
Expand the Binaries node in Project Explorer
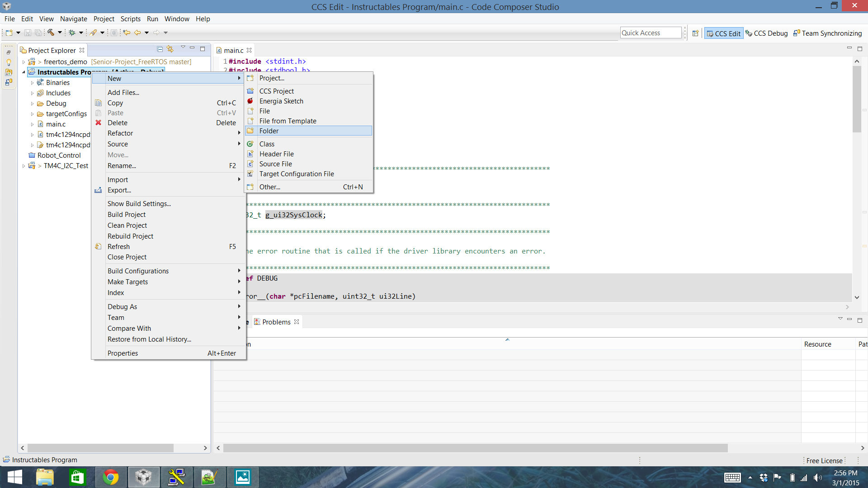tap(32, 82)
